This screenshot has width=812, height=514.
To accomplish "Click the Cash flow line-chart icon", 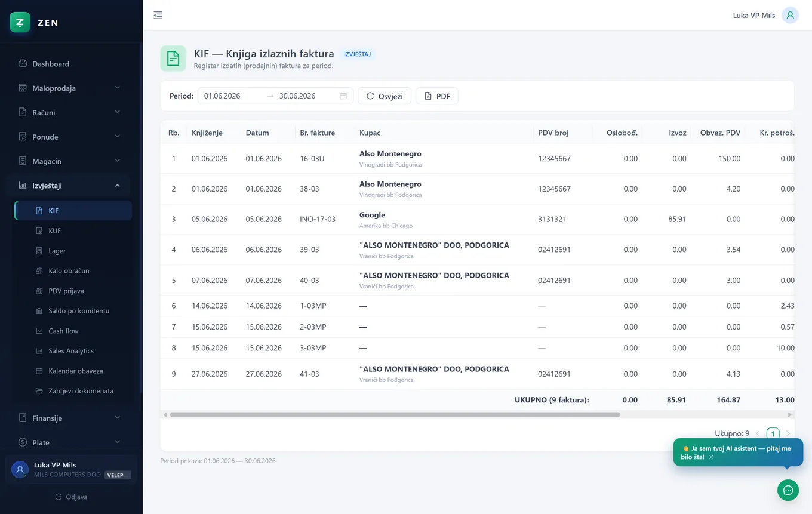I will coord(39,331).
